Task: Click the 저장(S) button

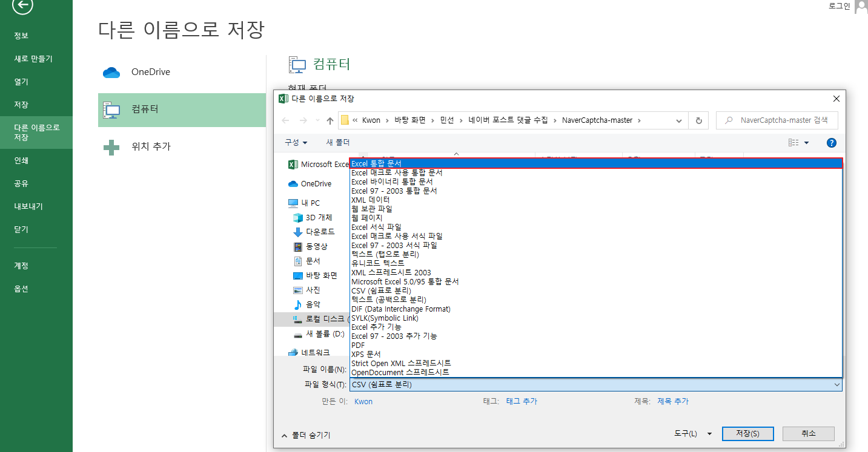Action: coord(748,434)
